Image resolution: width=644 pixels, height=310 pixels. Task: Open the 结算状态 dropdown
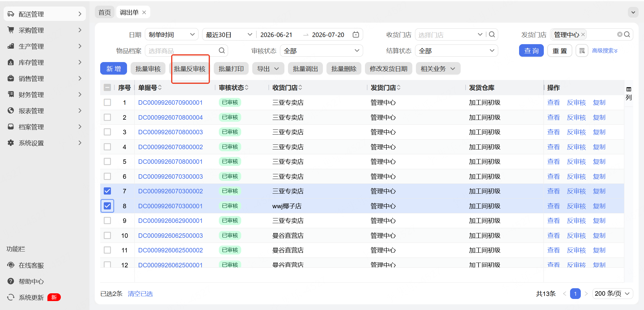coord(456,51)
